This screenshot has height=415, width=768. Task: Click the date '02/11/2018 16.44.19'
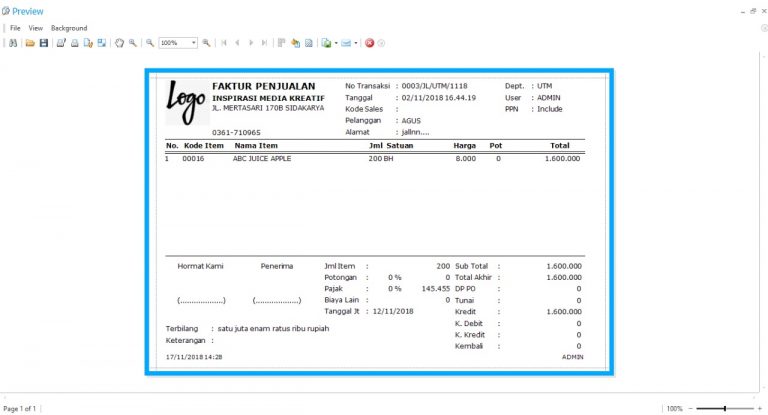[438, 98]
